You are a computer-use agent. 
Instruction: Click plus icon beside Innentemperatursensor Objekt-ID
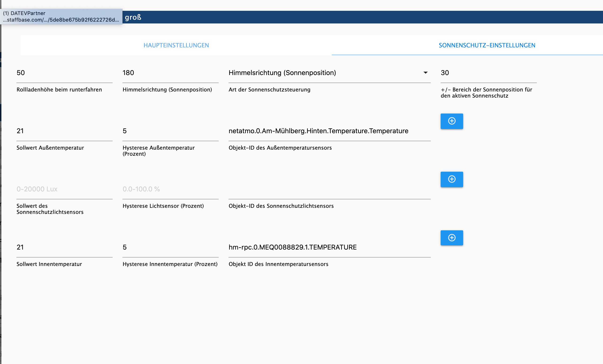pyautogui.click(x=452, y=238)
